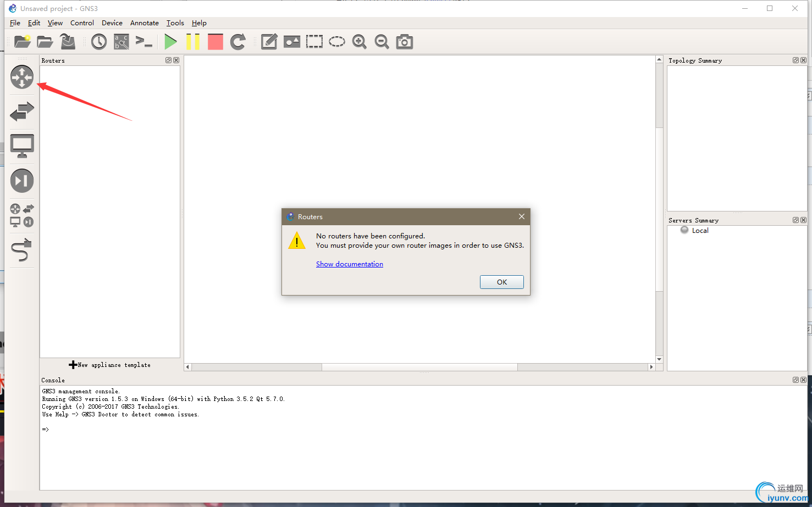Click the canvas scroll down arrow
The height and width of the screenshot is (507, 812).
coord(659,359)
